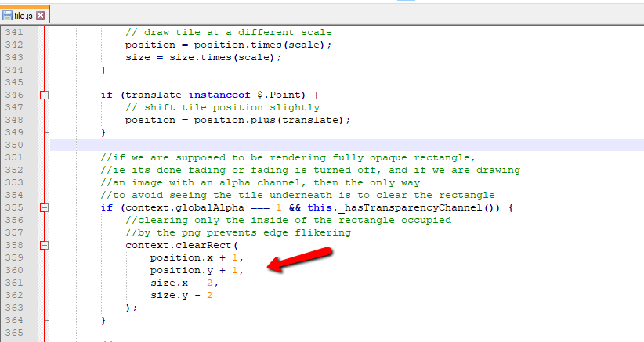Click '$.Point' on line 346
This screenshot has height=342, width=644.
[279, 95]
